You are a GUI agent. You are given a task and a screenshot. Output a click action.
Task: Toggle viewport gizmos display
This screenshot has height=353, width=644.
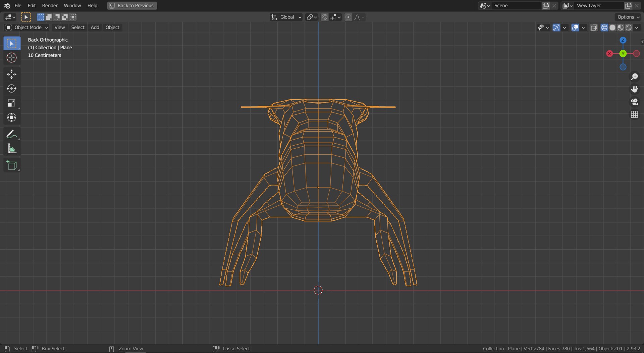(556, 28)
